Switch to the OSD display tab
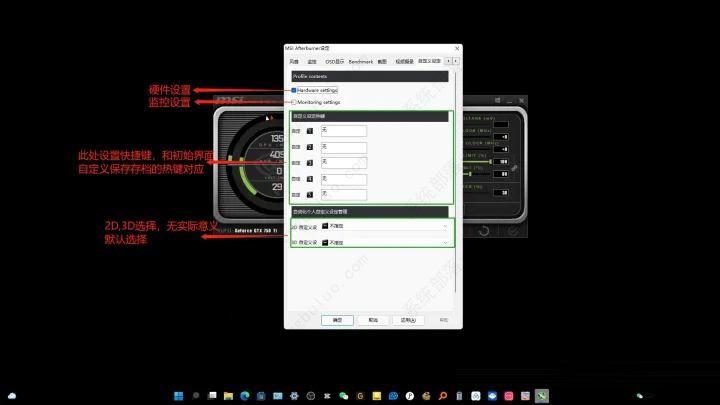 click(334, 62)
